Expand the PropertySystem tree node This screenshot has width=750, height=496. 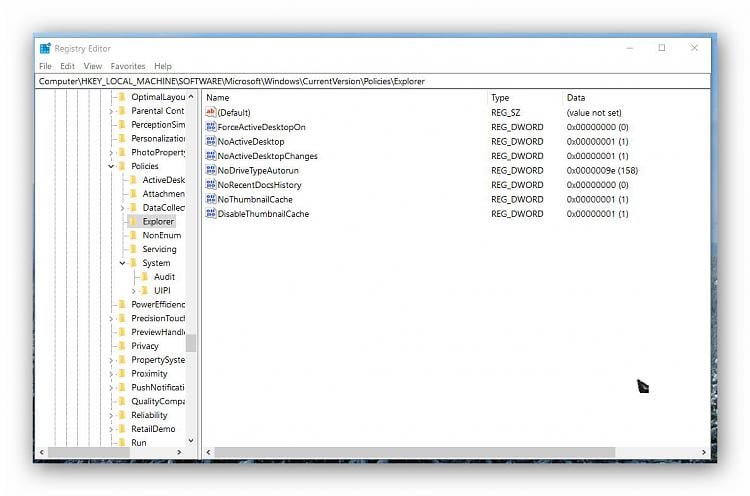(111, 360)
